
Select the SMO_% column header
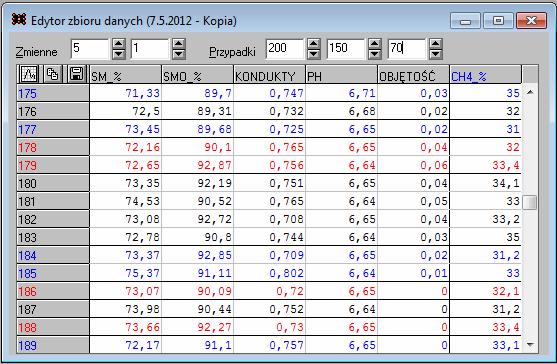click(198, 75)
